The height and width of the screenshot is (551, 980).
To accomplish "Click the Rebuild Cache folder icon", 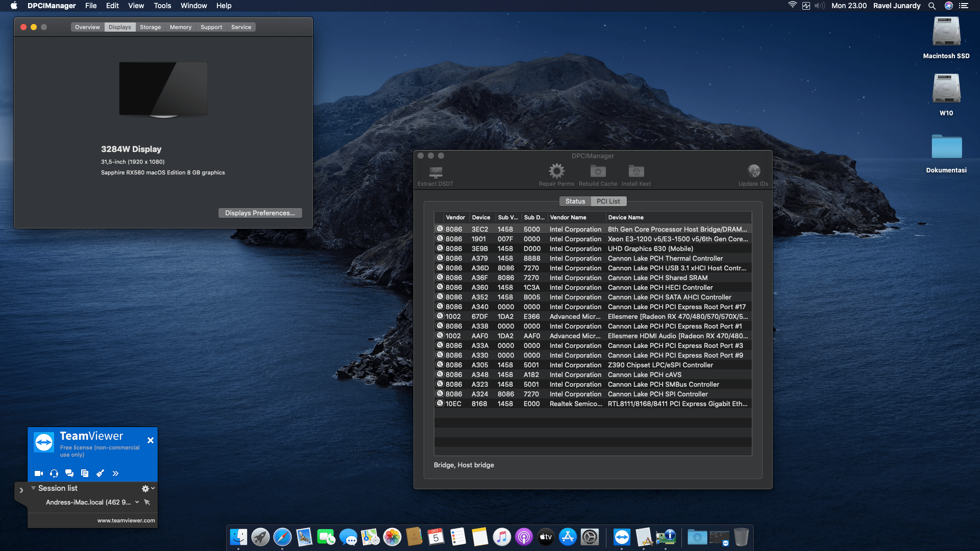I will tap(598, 171).
